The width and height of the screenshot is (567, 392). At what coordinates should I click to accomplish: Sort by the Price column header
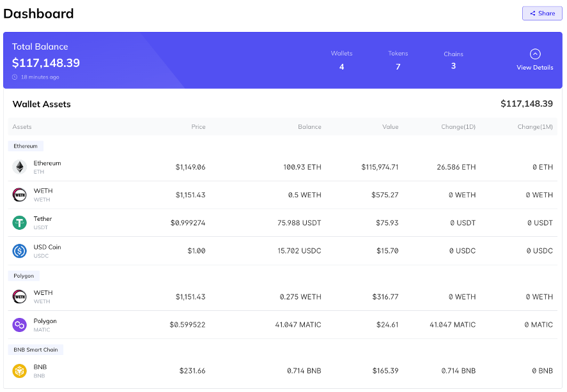point(198,127)
